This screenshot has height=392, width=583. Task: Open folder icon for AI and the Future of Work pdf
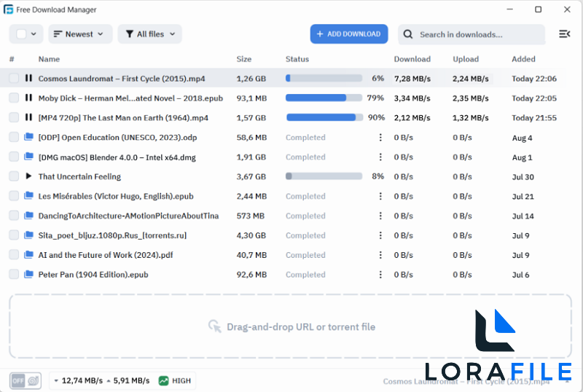tap(28, 255)
